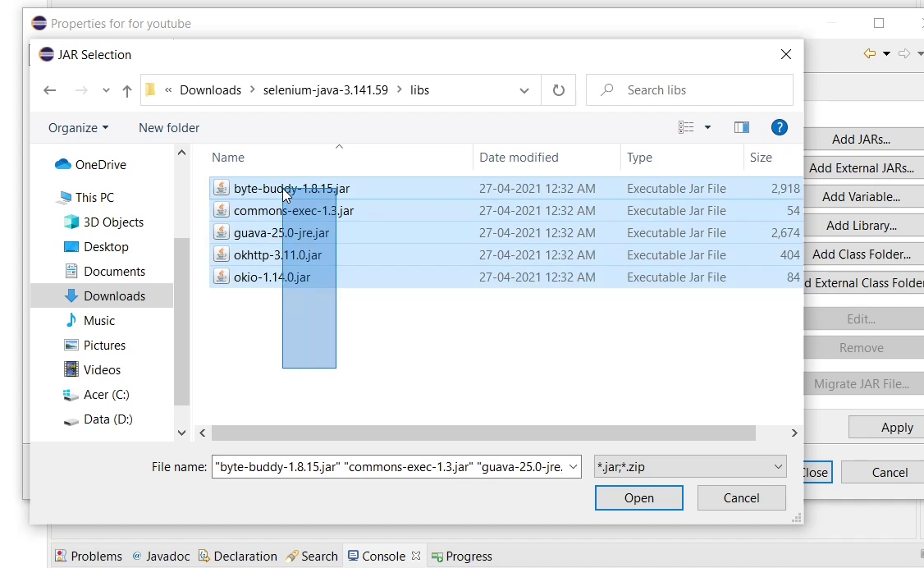Viewport: 924px width, 568px height.
Task: Switch to the Progress tab
Action: 462,557
